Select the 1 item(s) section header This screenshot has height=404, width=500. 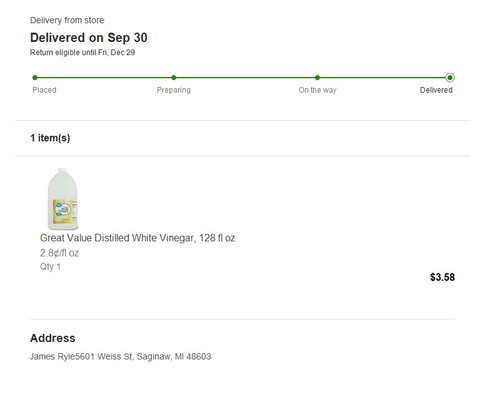pyautogui.click(x=50, y=138)
